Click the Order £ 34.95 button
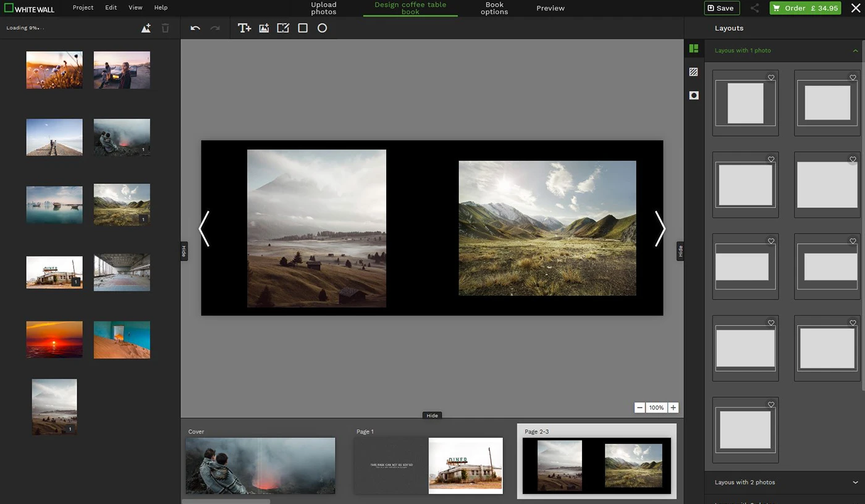 [805, 8]
